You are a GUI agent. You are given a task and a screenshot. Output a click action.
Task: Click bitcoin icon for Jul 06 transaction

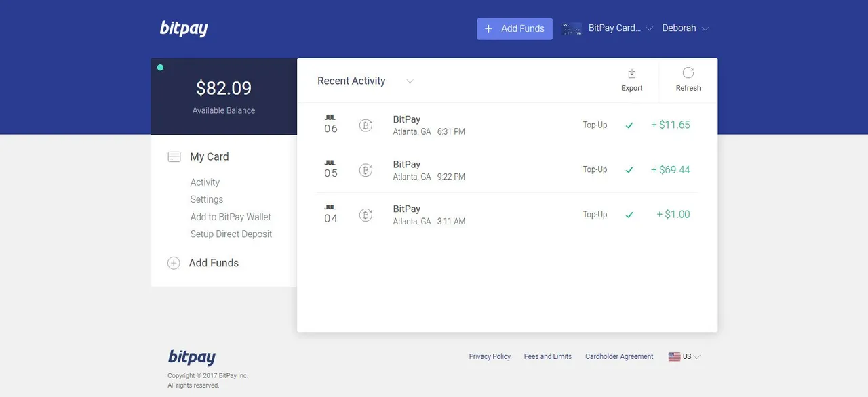point(366,125)
